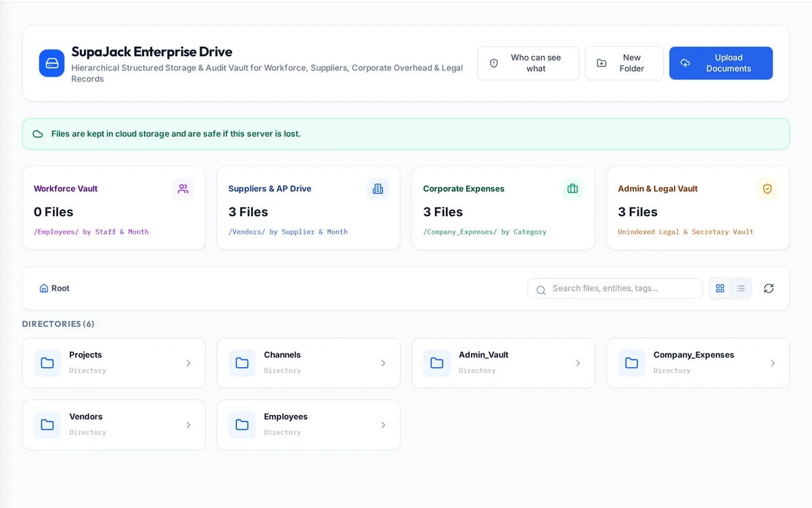Expand the Channels directory chevron
This screenshot has height=508, width=812.
[x=383, y=363]
